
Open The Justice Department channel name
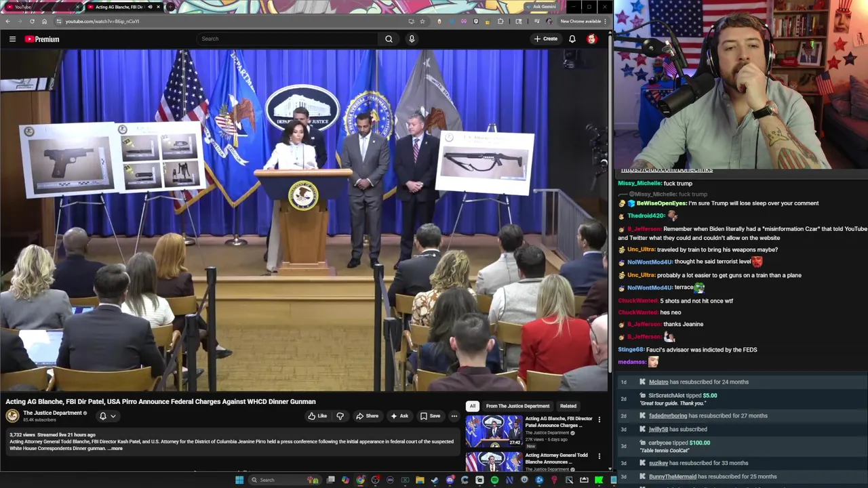[52, 413]
